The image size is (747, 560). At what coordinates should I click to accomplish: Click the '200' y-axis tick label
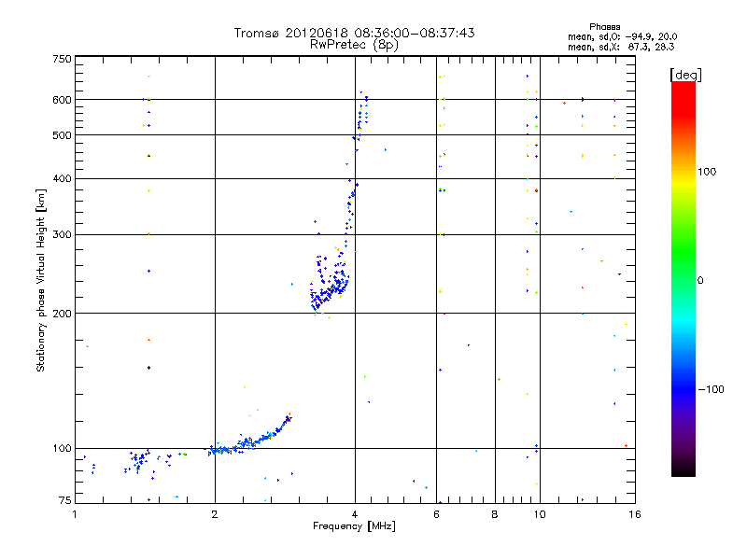point(63,314)
